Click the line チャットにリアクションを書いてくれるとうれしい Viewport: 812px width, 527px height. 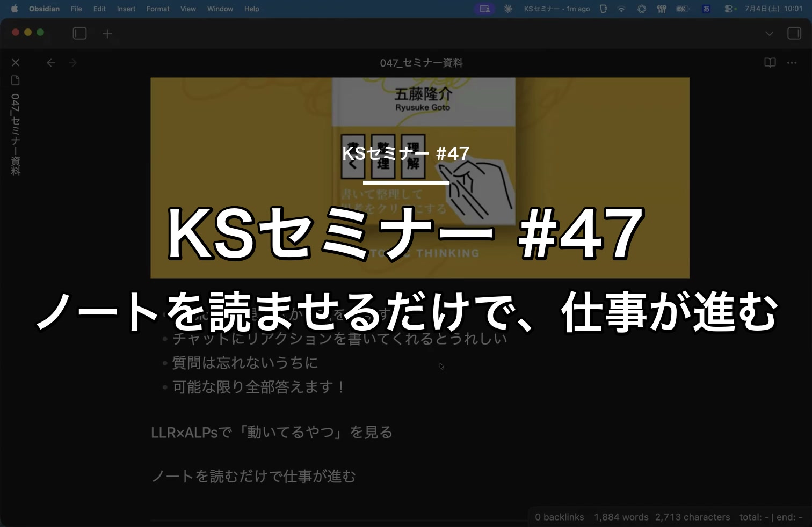340,339
